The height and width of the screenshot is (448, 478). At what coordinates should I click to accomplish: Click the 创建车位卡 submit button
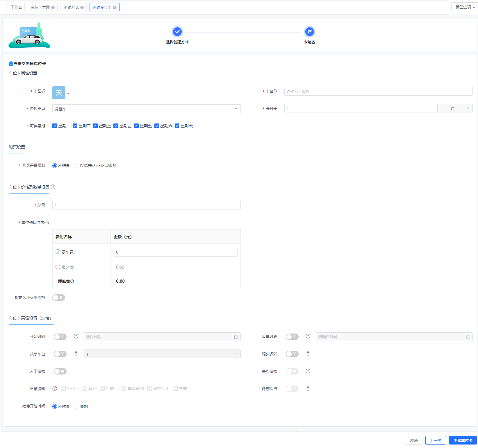click(x=463, y=440)
